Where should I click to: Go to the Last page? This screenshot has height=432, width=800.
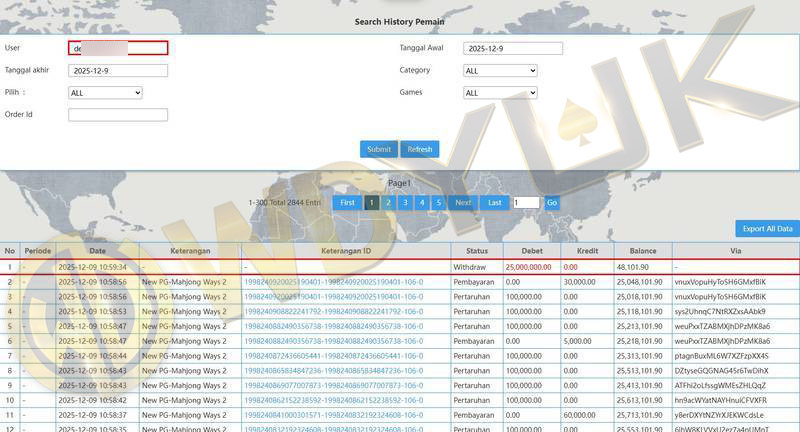[x=494, y=203]
